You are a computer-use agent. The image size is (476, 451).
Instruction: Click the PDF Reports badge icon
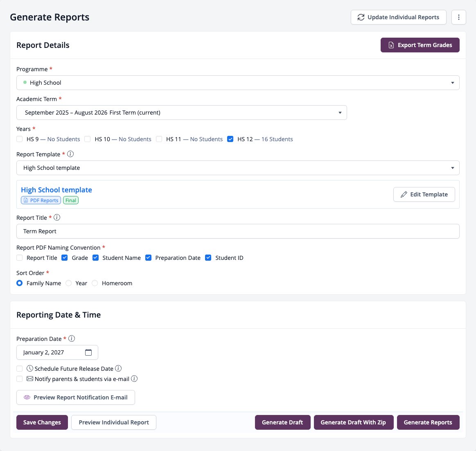[26, 200]
